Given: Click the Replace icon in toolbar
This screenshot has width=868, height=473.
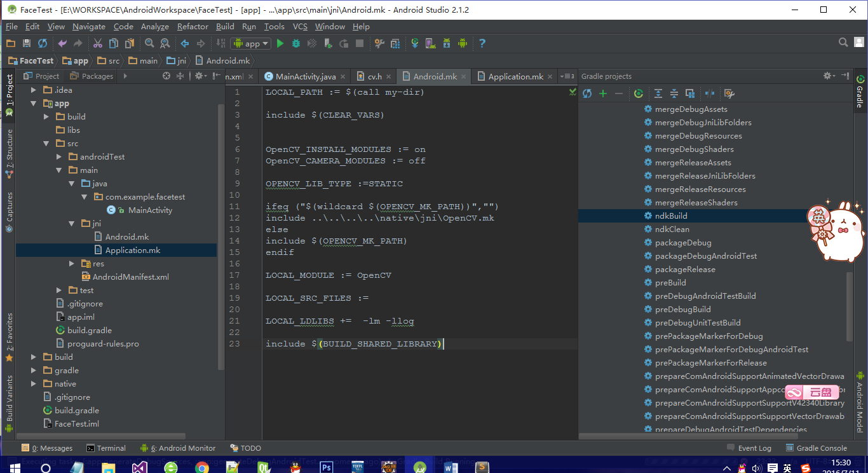Looking at the screenshot, I should pyautogui.click(x=165, y=43).
